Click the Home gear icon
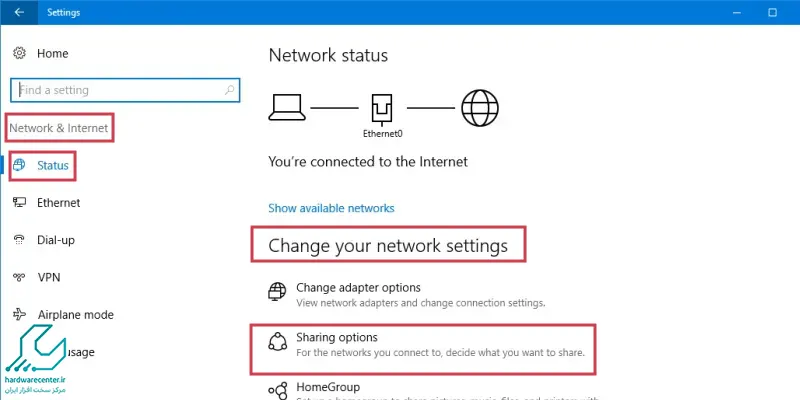 click(x=19, y=53)
